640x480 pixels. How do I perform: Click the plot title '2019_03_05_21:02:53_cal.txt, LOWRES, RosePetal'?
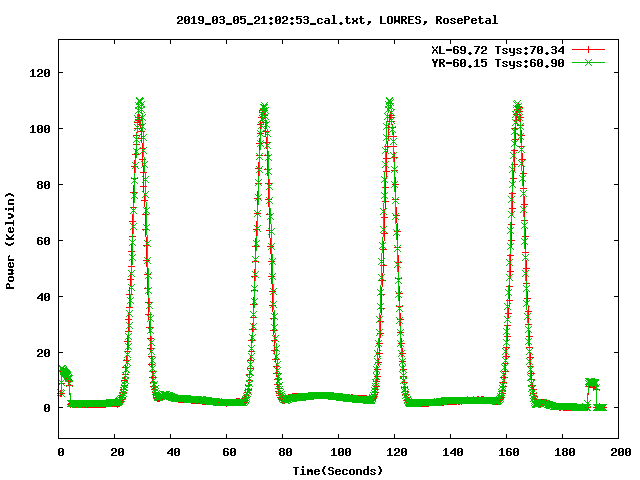[x=337, y=20]
